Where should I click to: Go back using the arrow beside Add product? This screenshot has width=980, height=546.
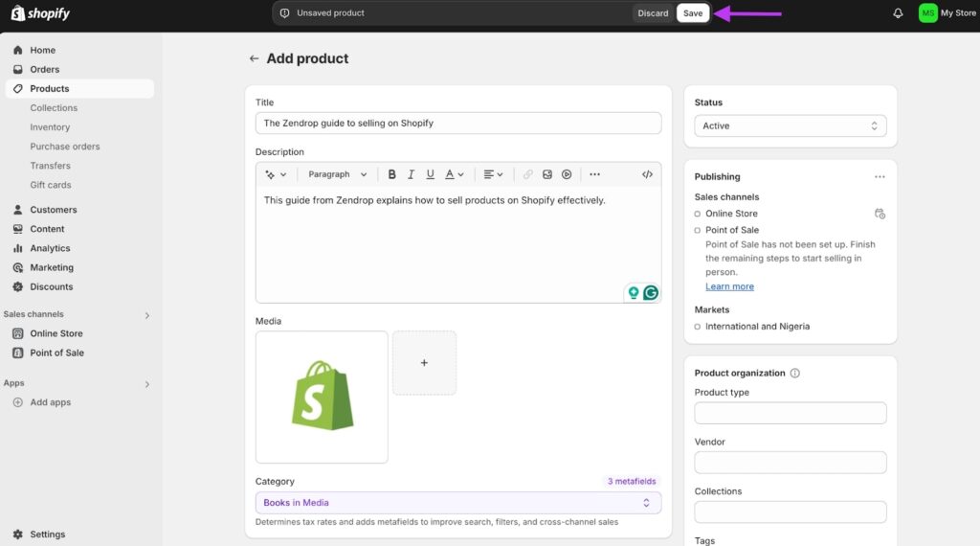[254, 58]
